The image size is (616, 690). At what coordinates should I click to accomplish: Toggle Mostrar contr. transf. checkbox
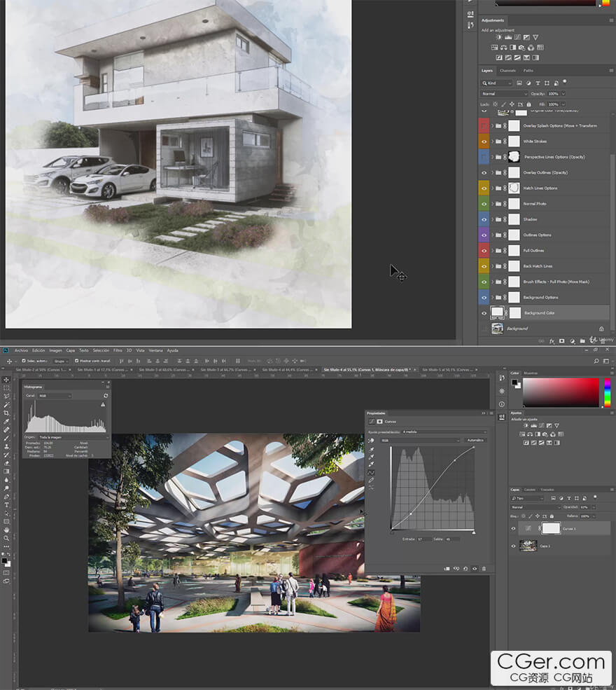coord(76,361)
